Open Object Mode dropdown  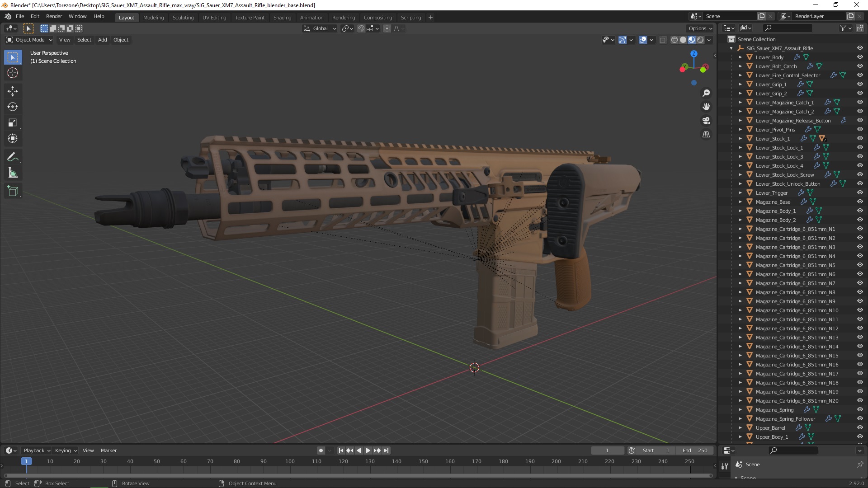(29, 40)
